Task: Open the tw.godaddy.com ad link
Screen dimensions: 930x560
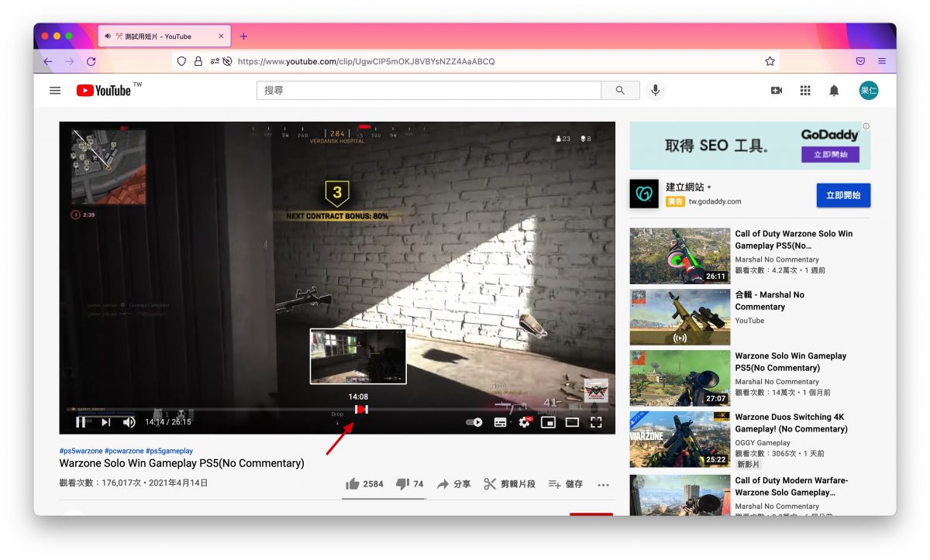Action: point(715,201)
